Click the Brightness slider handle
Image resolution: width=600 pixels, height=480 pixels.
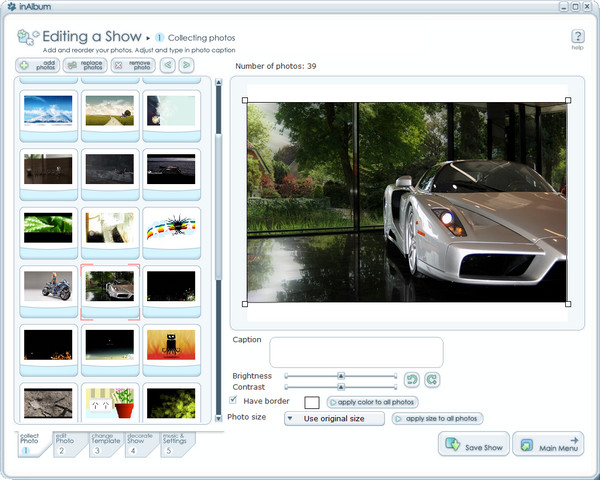click(x=340, y=376)
